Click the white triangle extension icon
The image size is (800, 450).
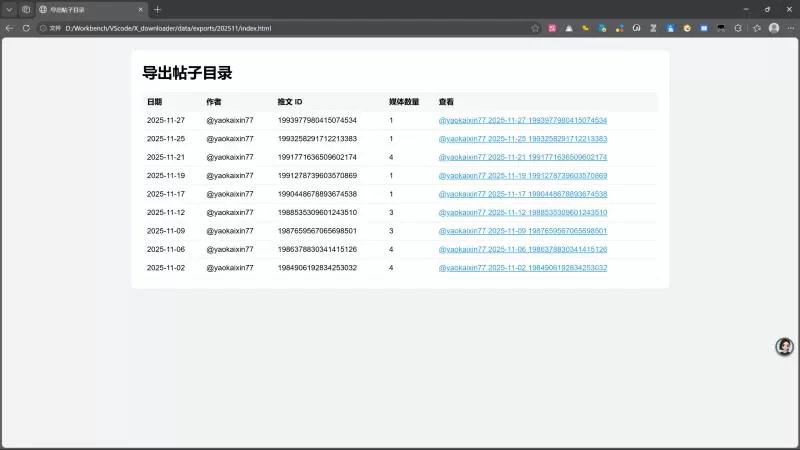pyautogui.click(x=569, y=28)
